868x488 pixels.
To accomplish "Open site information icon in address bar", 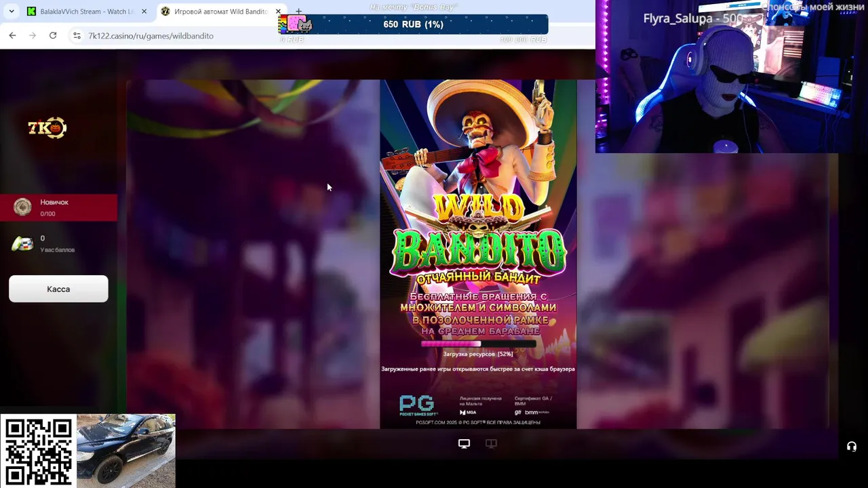I will [77, 35].
